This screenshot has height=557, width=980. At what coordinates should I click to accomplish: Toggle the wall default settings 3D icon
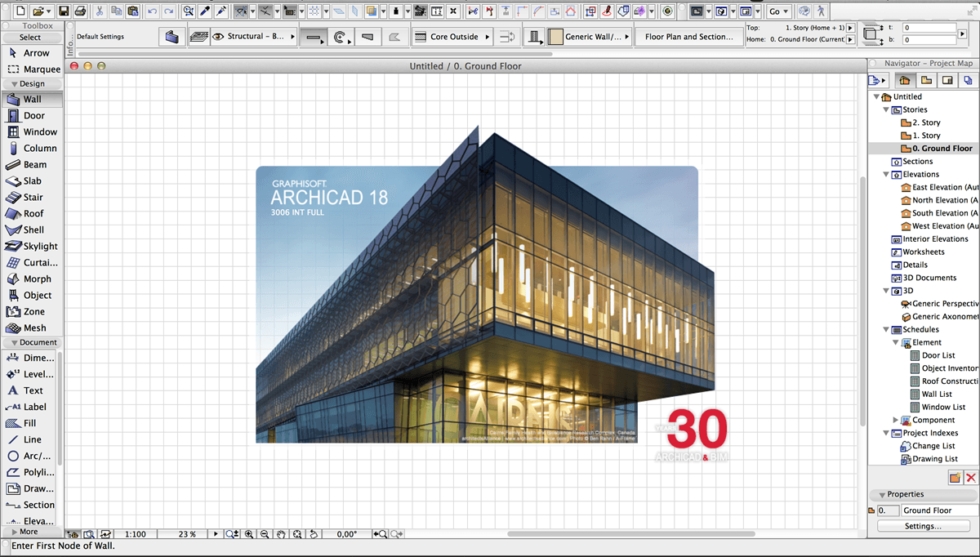coord(171,37)
